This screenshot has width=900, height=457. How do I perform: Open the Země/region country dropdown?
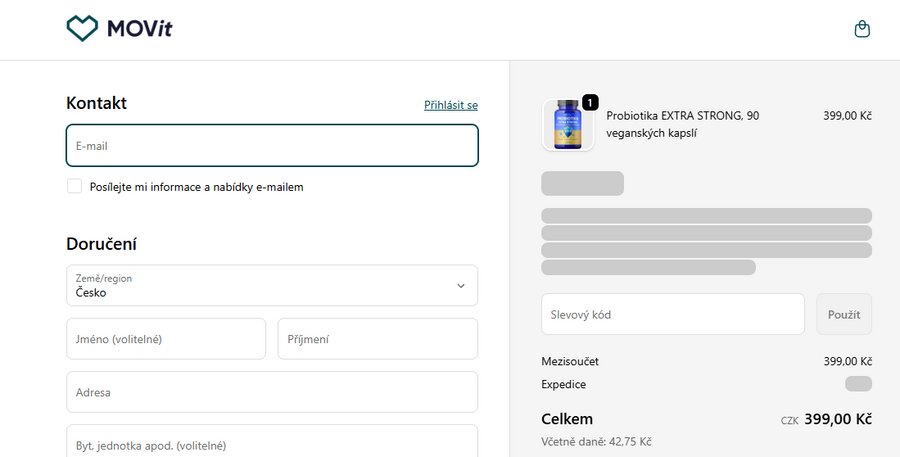click(271, 286)
